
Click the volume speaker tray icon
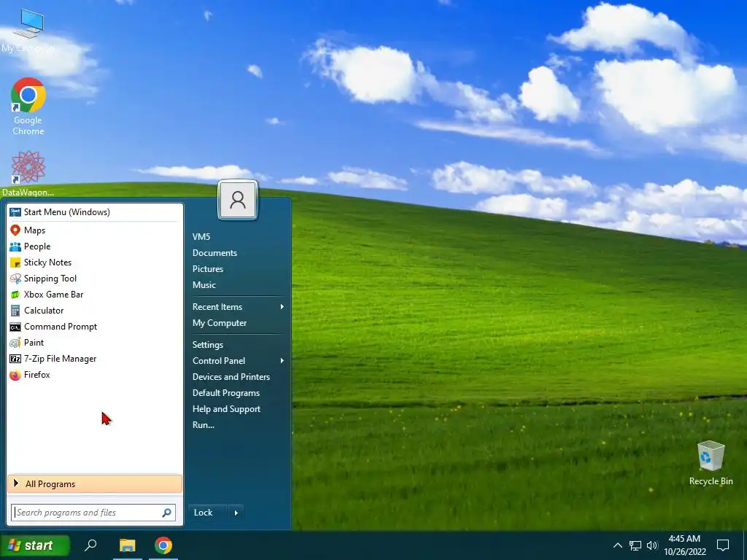click(x=652, y=545)
